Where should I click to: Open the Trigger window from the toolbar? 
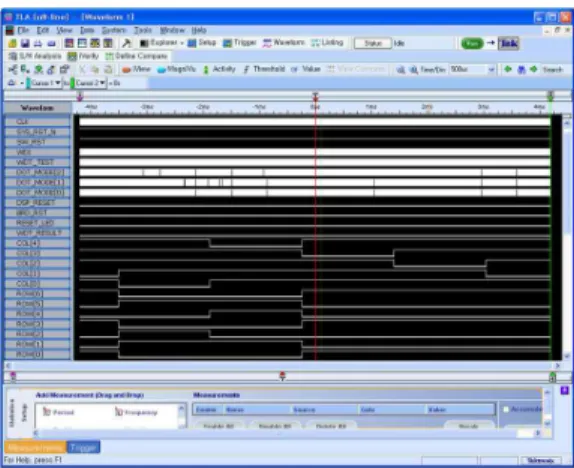(240, 43)
